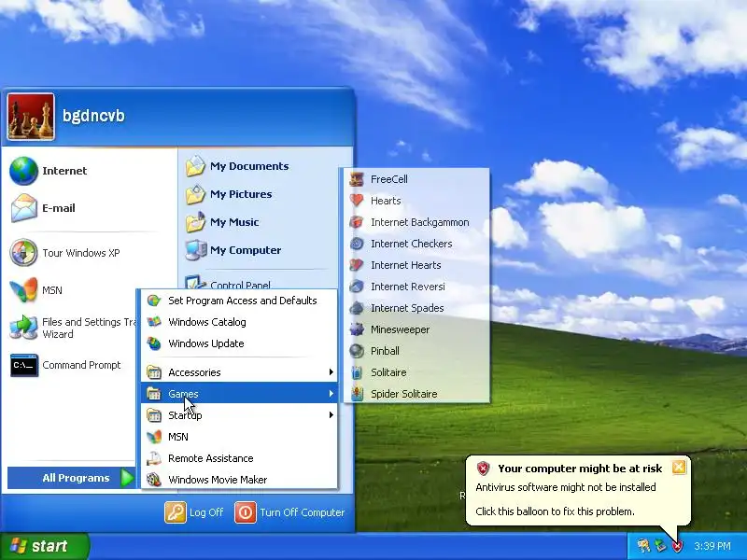
Task: Click the 3:39 PM clock
Action: pos(712,546)
